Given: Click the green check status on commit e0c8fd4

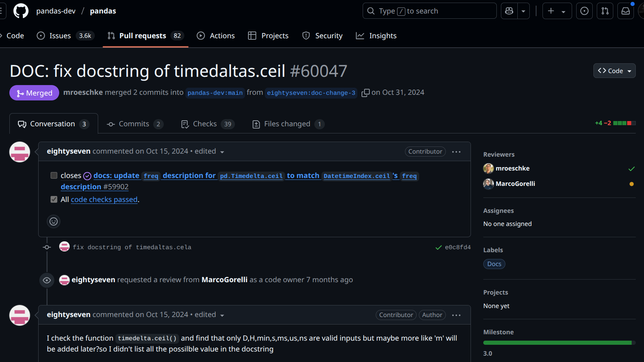Looking at the screenshot, I should 439,247.
